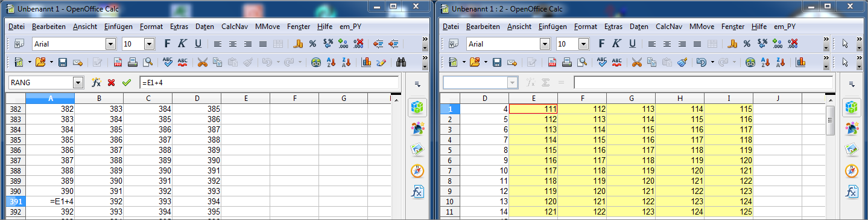Click Increase Indent in Unbenannt 1 window

pyautogui.click(x=394, y=44)
